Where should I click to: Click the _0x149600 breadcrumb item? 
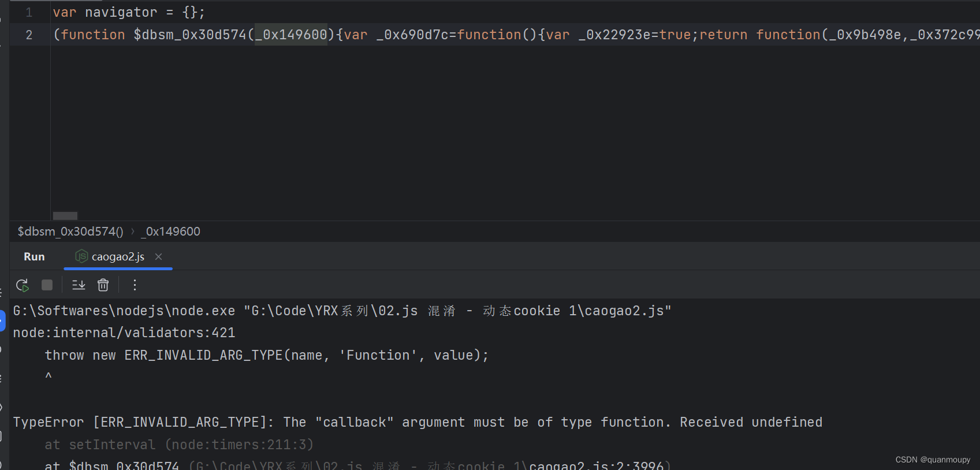[x=170, y=232]
